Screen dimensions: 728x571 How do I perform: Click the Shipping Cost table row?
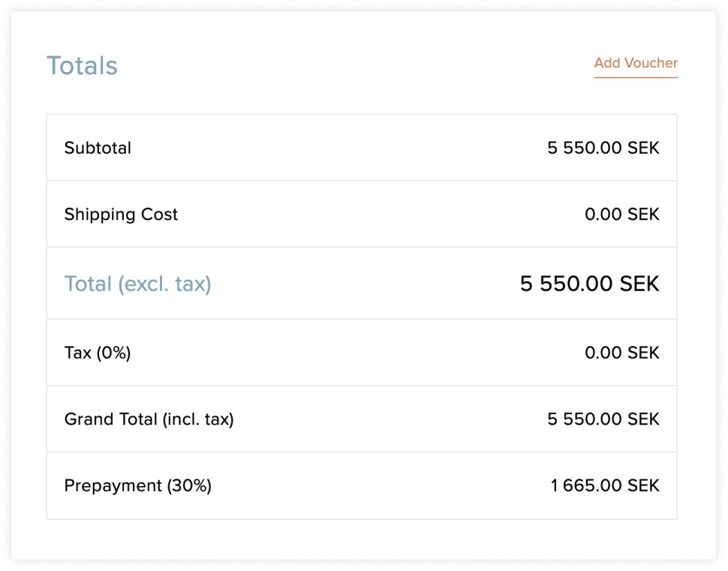pos(362,214)
